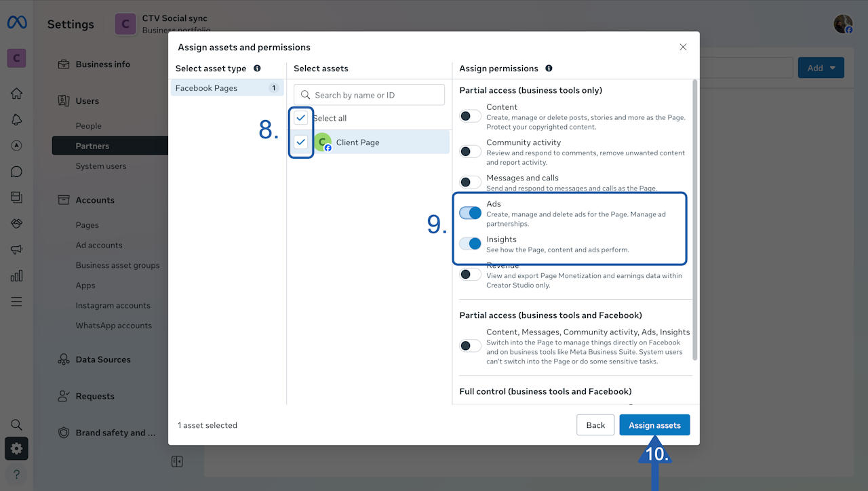The width and height of the screenshot is (868, 491).
Task: Click the Client Page avatar icon
Action: tap(323, 142)
